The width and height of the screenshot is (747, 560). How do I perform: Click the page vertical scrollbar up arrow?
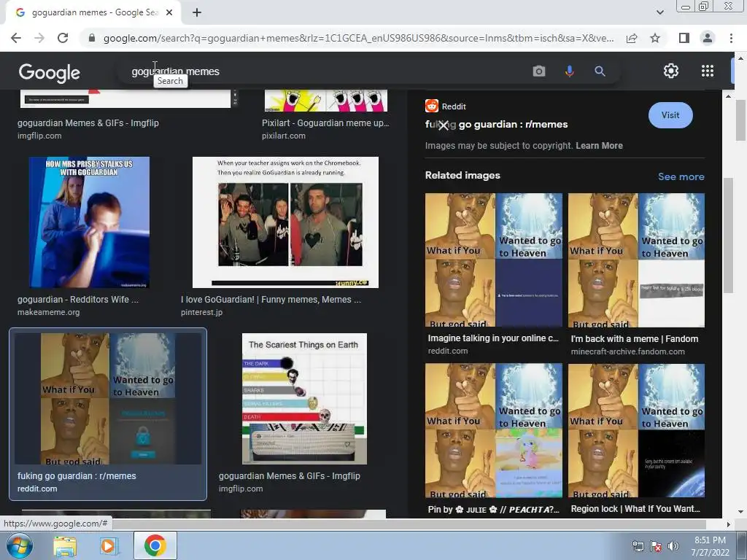click(x=740, y=58)
